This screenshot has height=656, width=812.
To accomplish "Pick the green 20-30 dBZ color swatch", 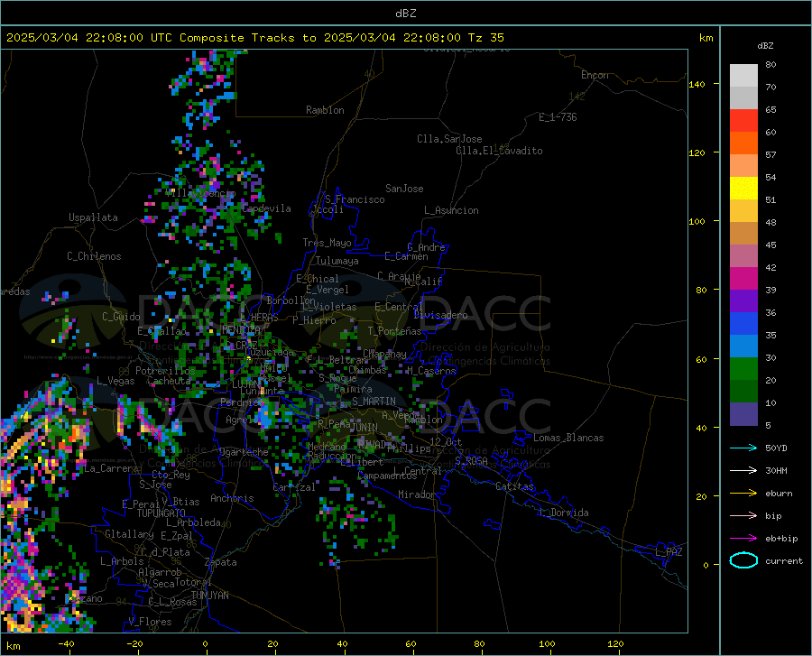I will [x=743, y=369].
